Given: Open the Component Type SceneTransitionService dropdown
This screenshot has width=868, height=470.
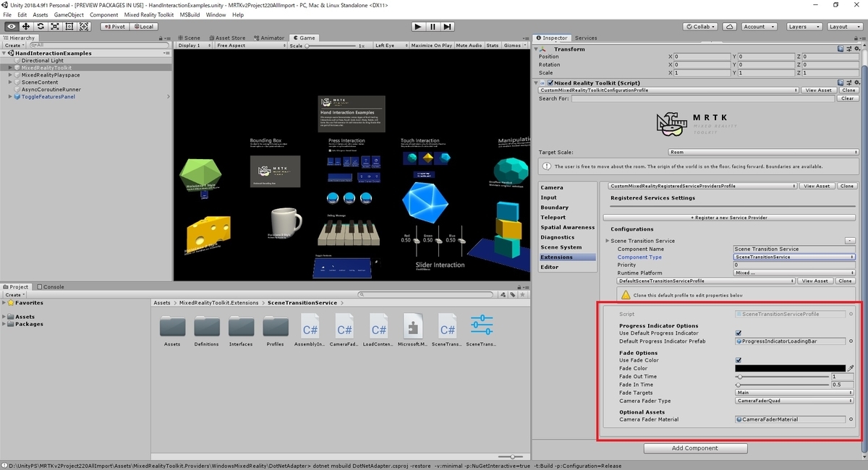Looking at the screenshot, I should coord(794,257).
